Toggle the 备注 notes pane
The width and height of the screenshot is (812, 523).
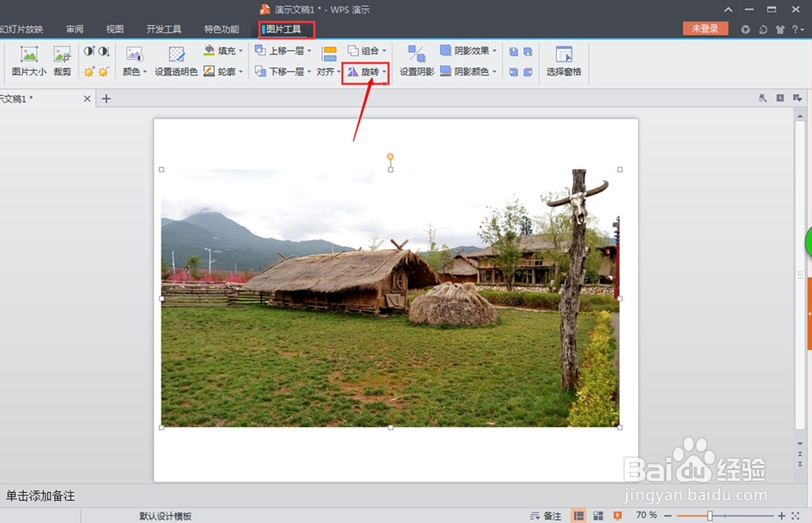point(546,516)
